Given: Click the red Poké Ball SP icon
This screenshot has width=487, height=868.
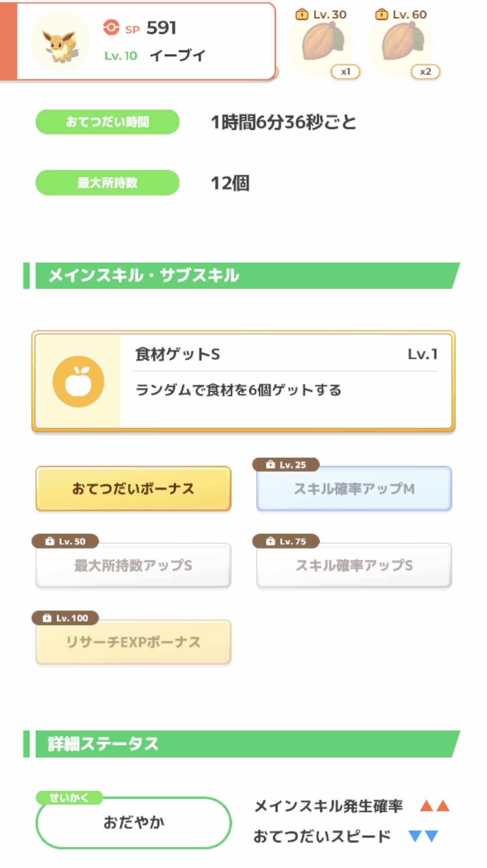Looking at the screenshot, I should tap(111, 28).
